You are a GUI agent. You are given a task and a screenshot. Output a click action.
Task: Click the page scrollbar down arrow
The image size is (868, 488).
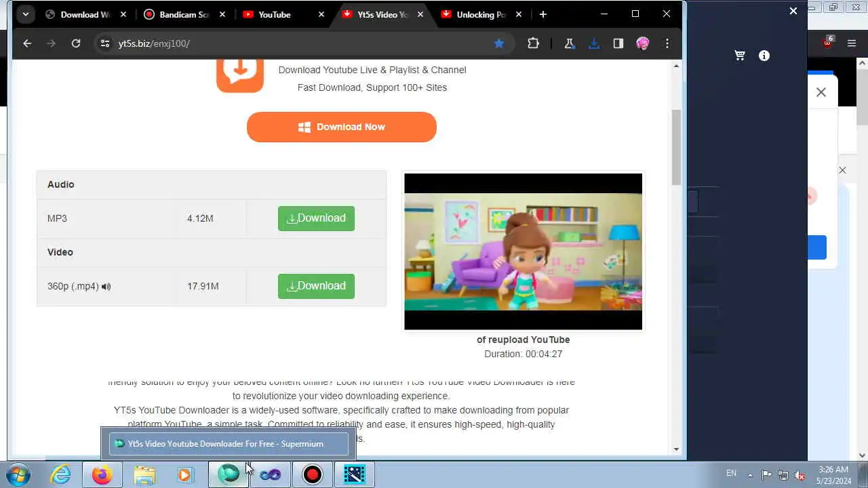coord(676,449)
